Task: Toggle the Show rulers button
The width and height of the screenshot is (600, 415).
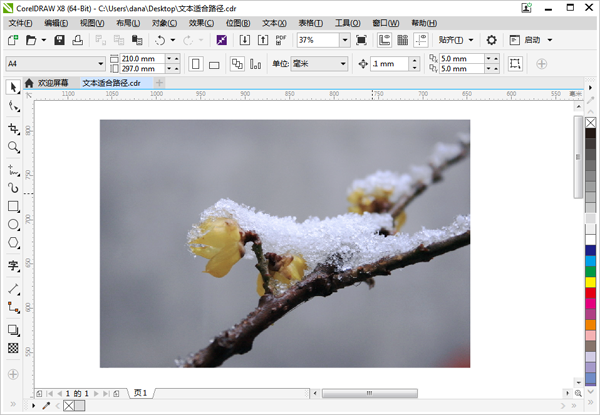Action: pyautogui.click(x=385, y=40)
